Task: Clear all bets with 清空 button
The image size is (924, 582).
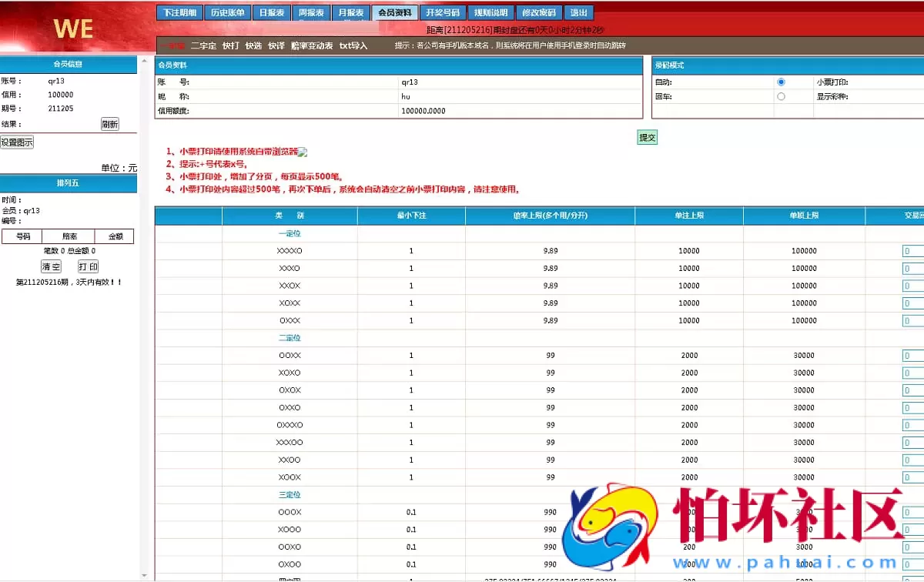Action: [50, 266]
